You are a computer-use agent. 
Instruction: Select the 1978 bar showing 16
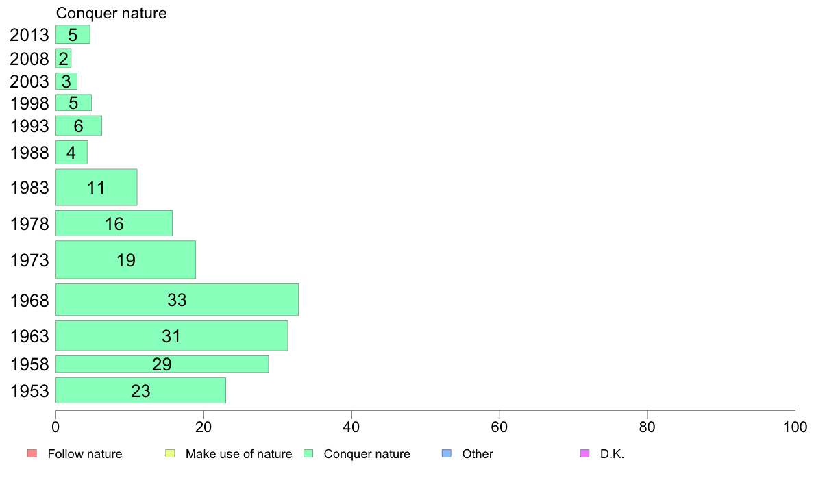pyautogui.click(x=114, y=223)
